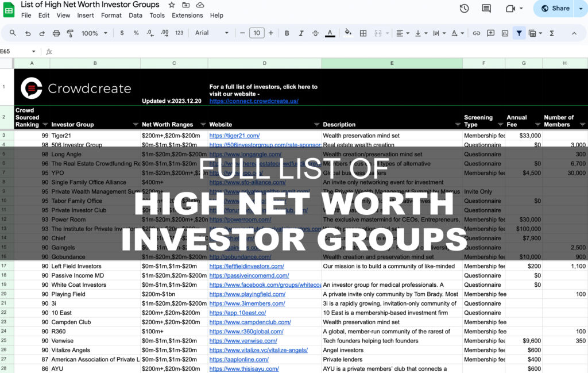Apply strikethrough formatting
This screenshot has height=373, width=588.
click(x=315, y=33)
